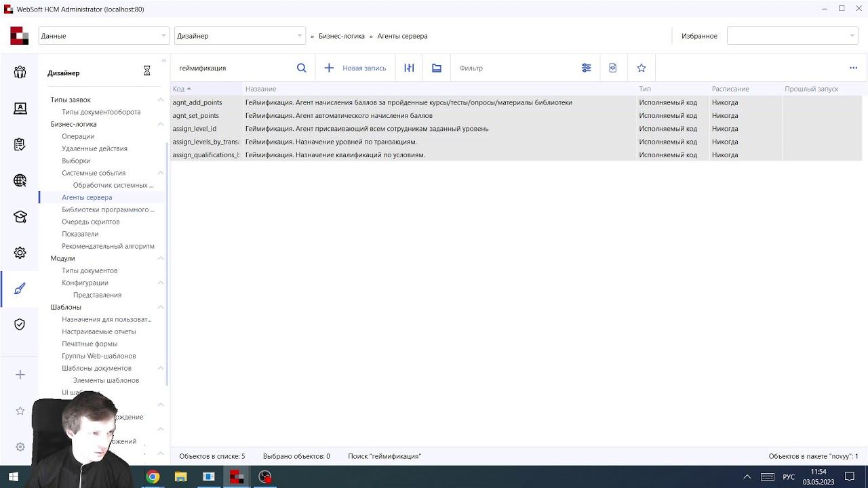
Task: Sort by the Прошлый запуск column header
Action: pyautogui.click(x=822, y=89)
